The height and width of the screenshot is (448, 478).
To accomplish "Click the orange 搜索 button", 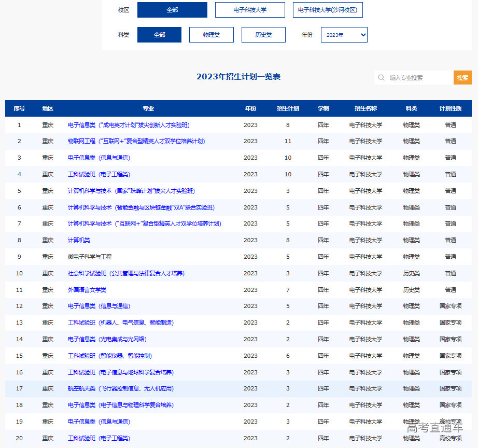I will click(x=462, y=78).
